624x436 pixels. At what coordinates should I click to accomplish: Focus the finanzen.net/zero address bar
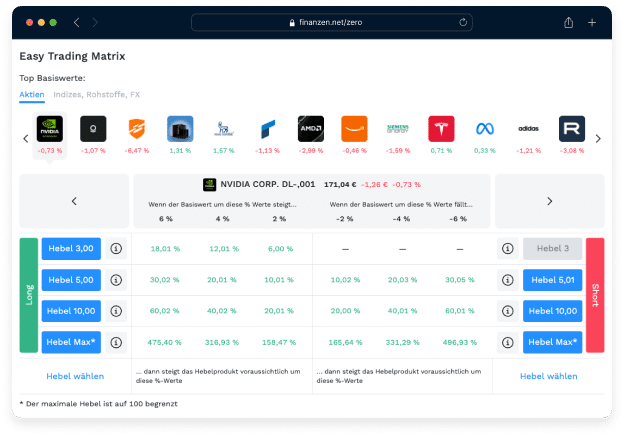tap(330, 22)
